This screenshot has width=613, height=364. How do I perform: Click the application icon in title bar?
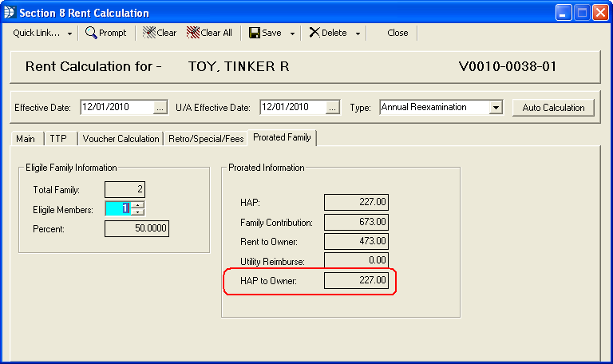click(x=10, y=13)
